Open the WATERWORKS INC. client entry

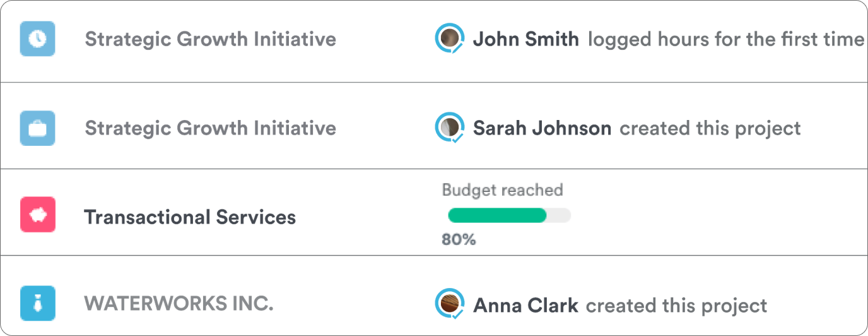(179, 304)
